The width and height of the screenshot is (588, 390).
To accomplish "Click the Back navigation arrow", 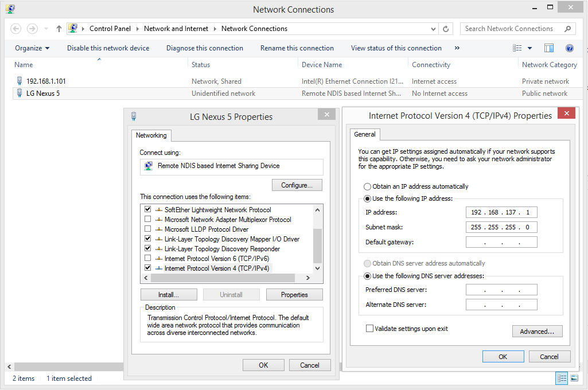I will (x=15, y=29).
